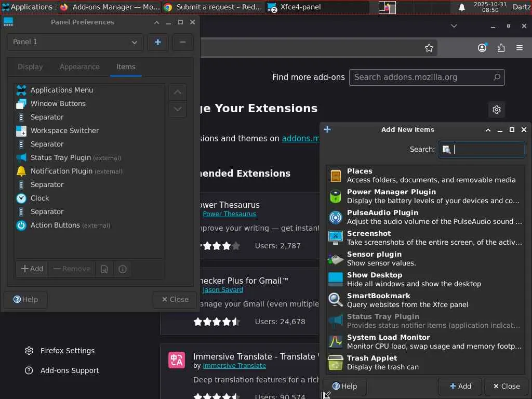The width and height of the screenshot is (532, 399).
Task: Select Trash Applet icon
Action: point(336,363)
